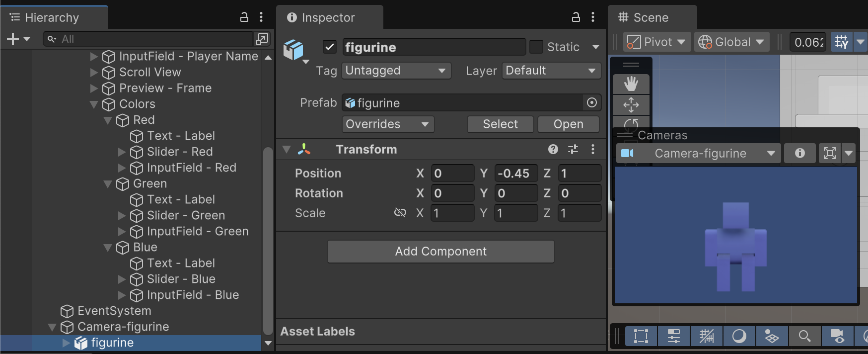The width and height of the screenshot is (868, 354).
Task: Collapse the Colors tree item
Action: [x=94, y=104]
